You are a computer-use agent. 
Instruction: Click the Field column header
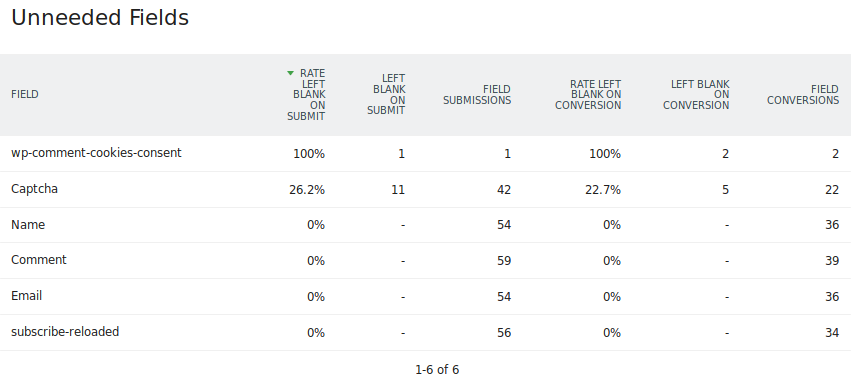[x=24, y=94]
